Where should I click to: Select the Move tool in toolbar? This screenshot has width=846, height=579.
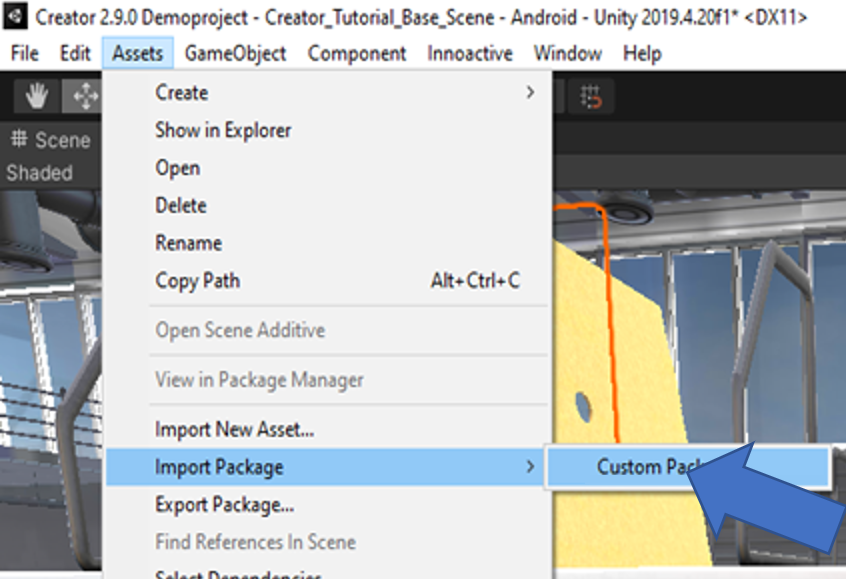(x=84, y=96)
